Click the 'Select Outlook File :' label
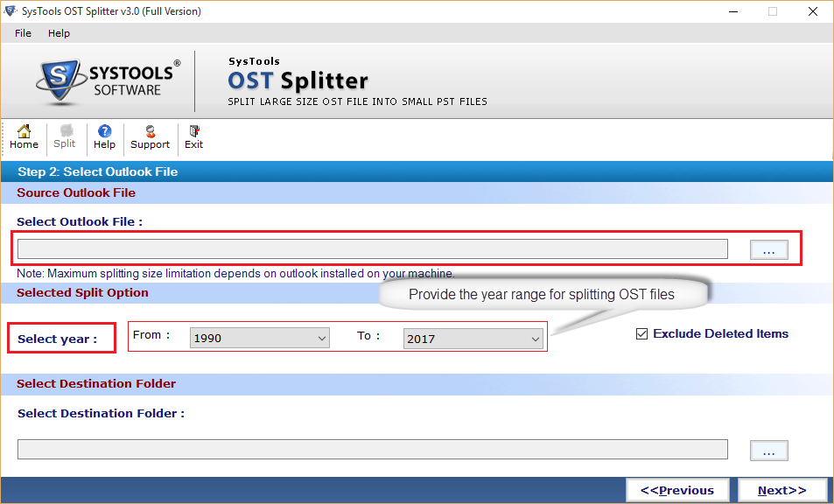The width and height of the screenshot is (834, 504). click(80, 221)
